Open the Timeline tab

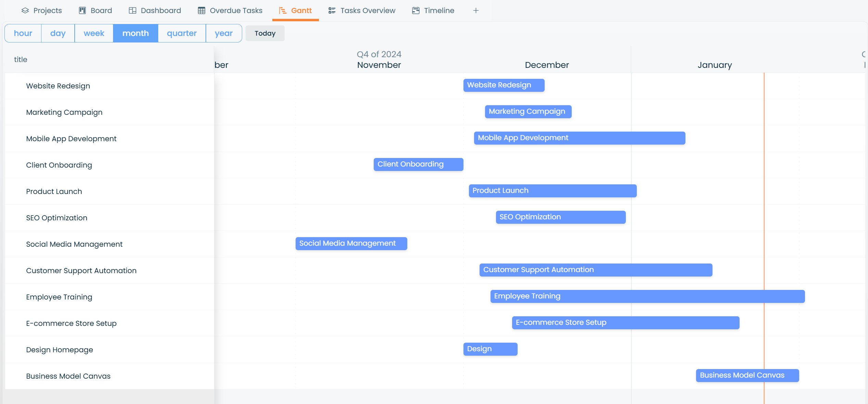pyautogui.click(x=433, y=11)
